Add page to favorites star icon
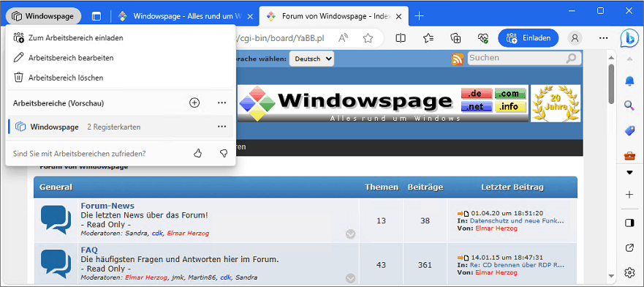 [368, 38]
